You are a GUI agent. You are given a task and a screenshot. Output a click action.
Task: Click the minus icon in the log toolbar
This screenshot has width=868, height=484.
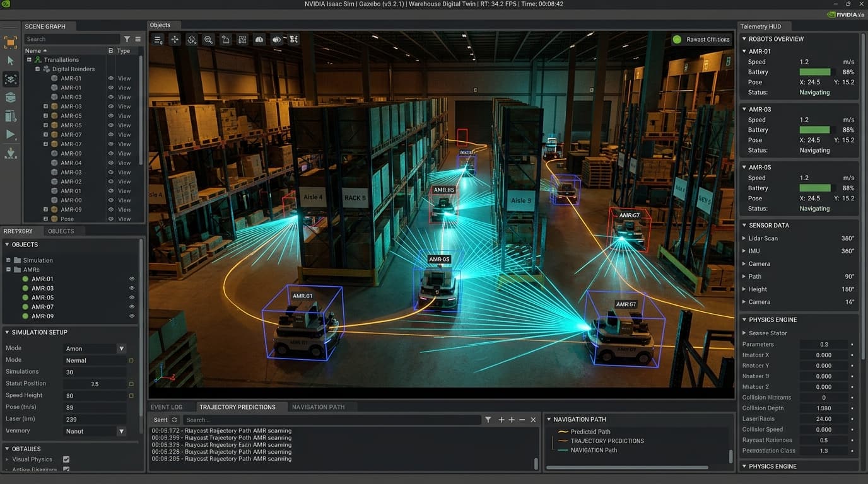tap(522, 420)
